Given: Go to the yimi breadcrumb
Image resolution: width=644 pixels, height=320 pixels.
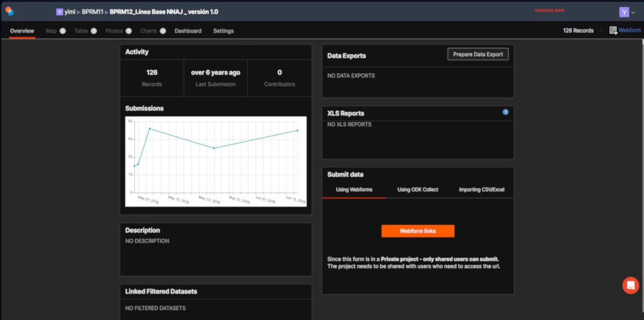Looking at the screenshot, I should [x=70, y=12].
